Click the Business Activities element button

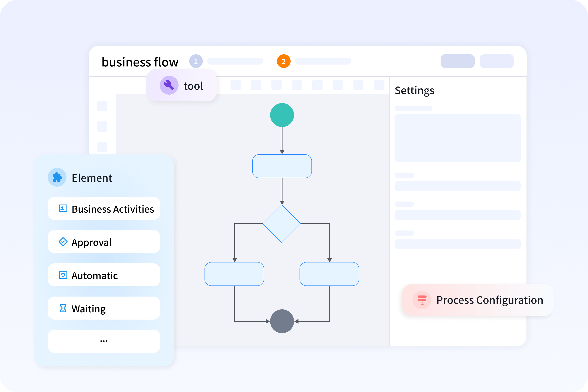coord(104,209)
